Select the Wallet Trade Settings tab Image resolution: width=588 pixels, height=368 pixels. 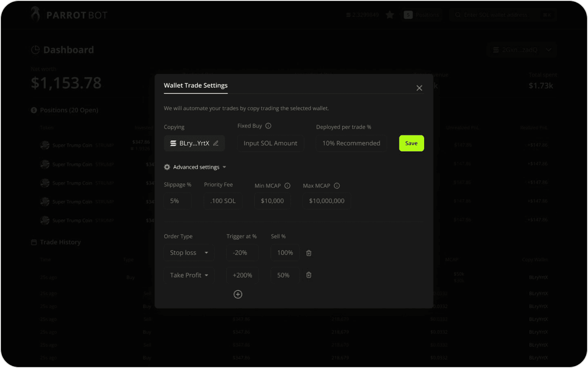196,86
